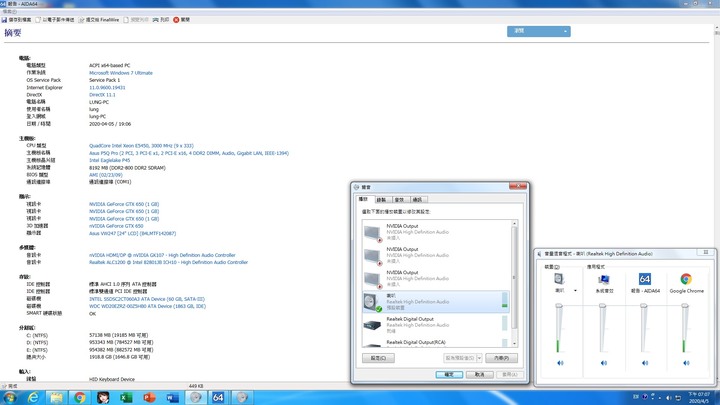
Task: Mute Google Chrome in Volume Mixer
Action: 686,363
